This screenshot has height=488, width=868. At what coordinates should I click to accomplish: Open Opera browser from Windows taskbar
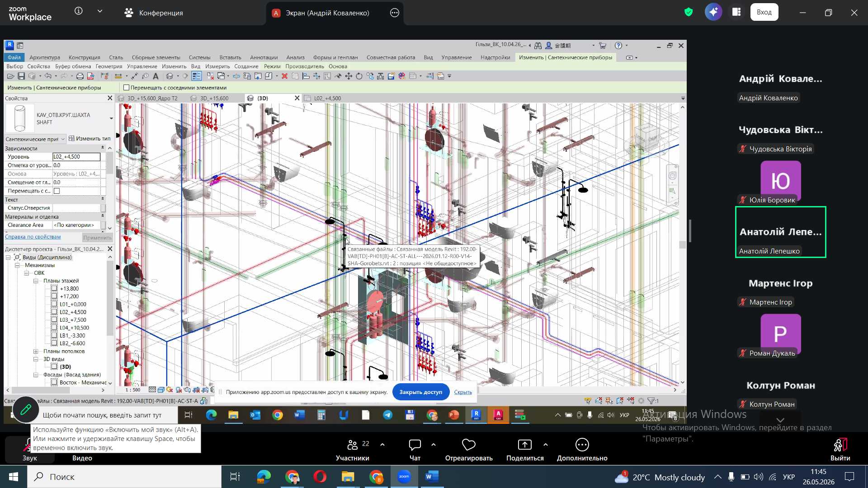click(320, 477)
